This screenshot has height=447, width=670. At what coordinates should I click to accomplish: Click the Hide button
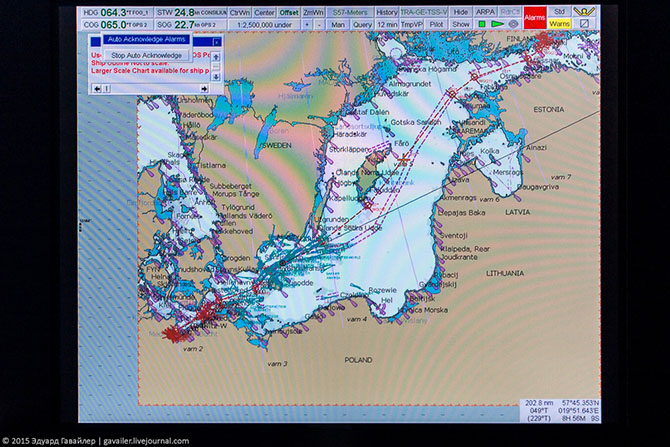460,12
